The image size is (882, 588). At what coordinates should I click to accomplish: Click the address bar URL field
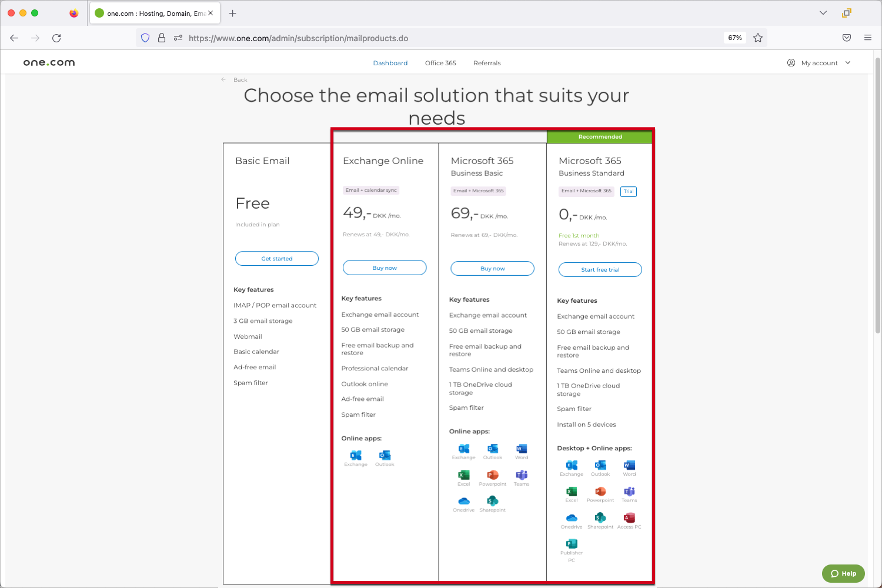click(412, 38)
